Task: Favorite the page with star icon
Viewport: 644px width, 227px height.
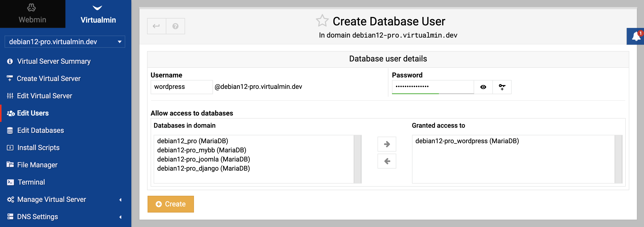Action: click(322, 21)
